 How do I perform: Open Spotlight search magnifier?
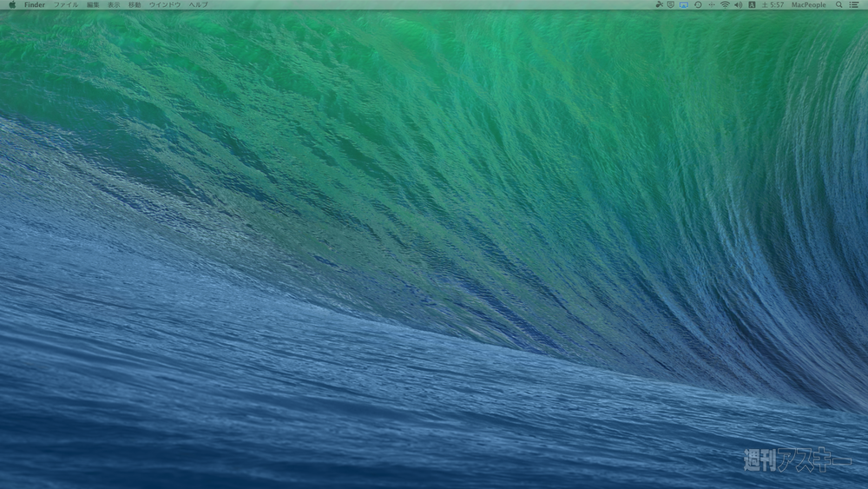[x=839, y=4]
